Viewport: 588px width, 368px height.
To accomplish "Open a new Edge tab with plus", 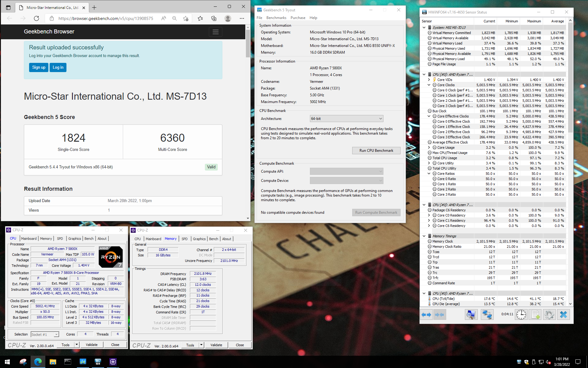I will click(x=94, y=7).
